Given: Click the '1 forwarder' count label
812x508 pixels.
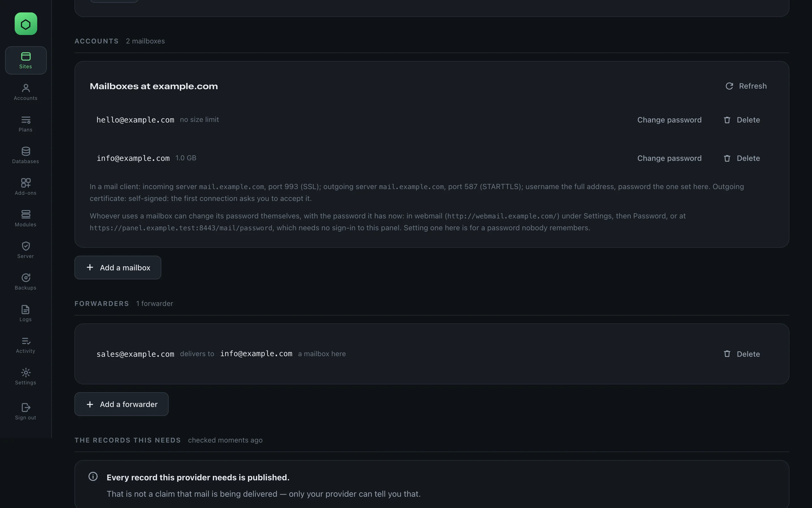Looking at the screenshot, I should point(155,303).
